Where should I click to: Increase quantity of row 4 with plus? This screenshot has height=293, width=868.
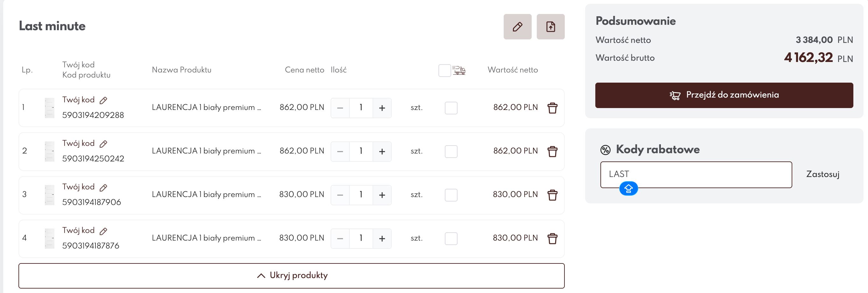click(x=382, y=239)
